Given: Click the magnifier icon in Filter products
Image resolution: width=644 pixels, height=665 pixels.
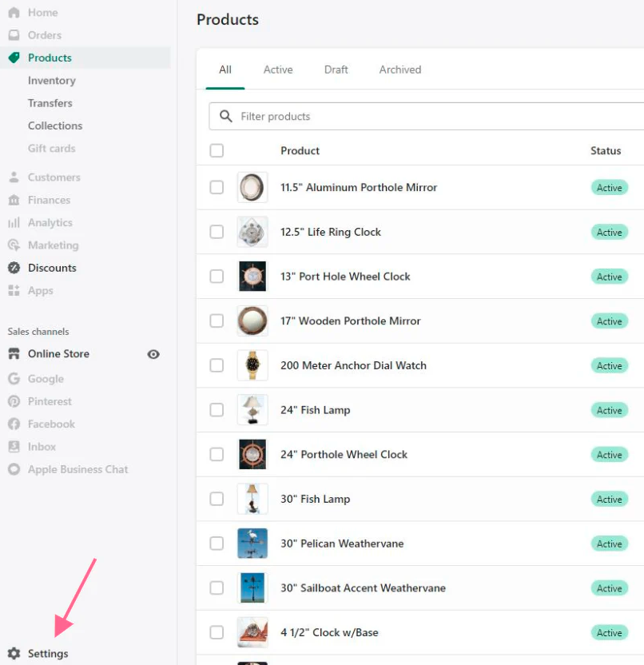Looking at the screenshot, I should (226, 116).
